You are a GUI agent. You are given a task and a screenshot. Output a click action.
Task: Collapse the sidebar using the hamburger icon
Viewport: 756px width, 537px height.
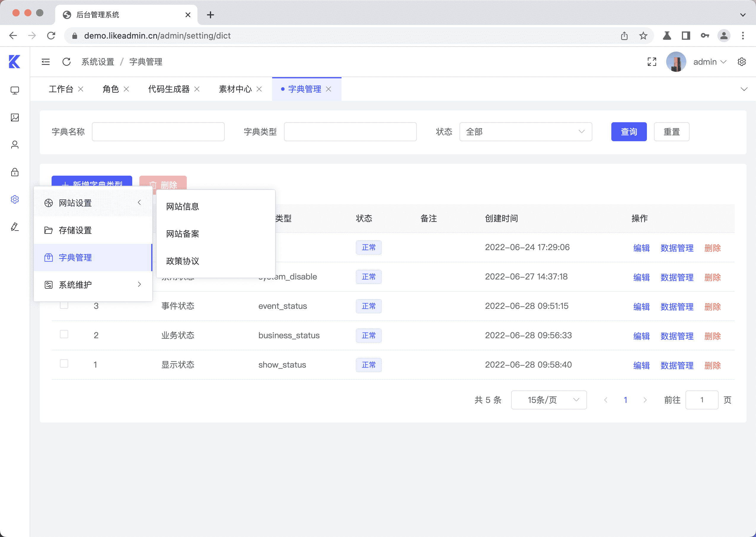[46, 61]
